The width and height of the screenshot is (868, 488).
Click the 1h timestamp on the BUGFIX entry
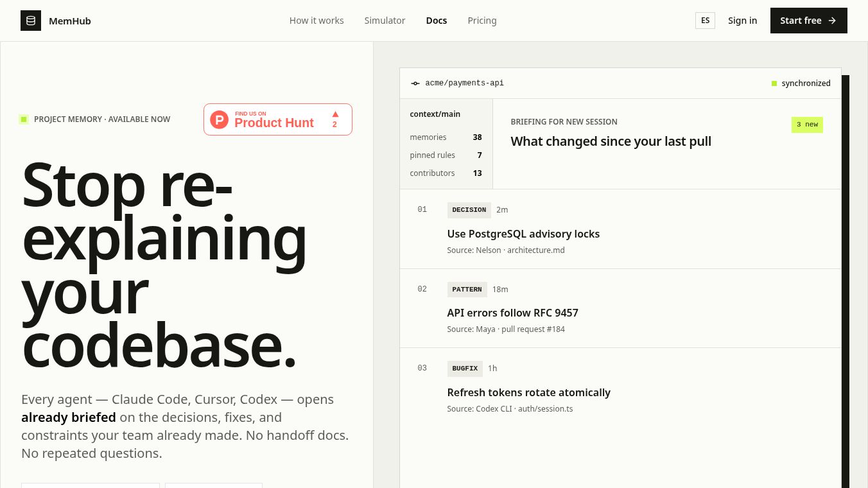coord(492,369)
